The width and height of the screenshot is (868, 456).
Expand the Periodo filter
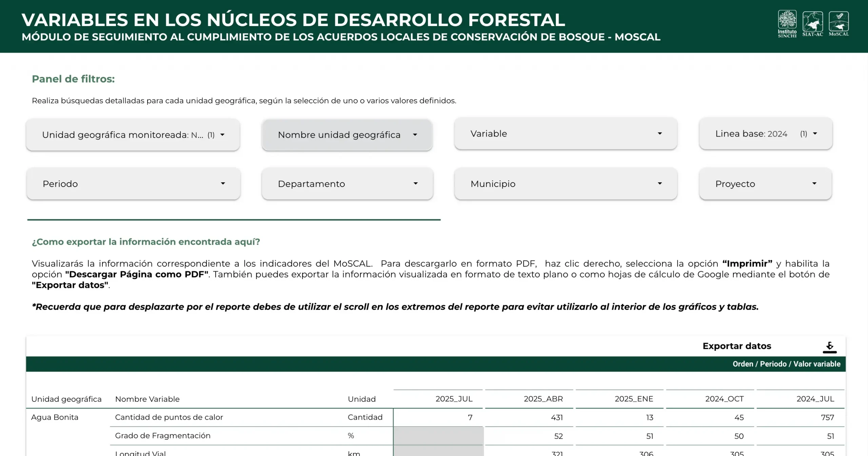(133, 184)
